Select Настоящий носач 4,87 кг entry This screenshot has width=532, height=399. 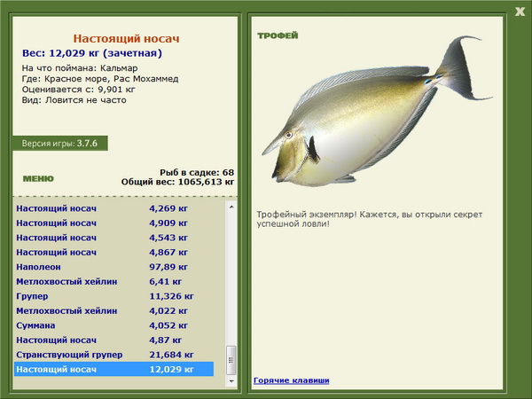click(x=114, y=340)
